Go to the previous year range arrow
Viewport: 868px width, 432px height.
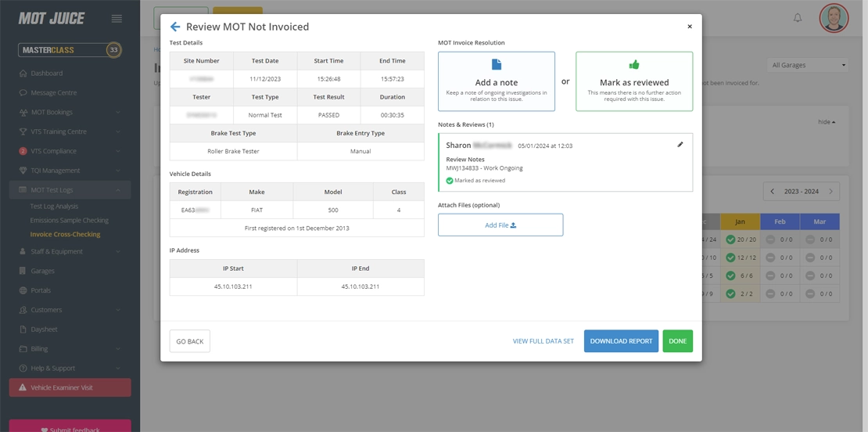(773, 191)
